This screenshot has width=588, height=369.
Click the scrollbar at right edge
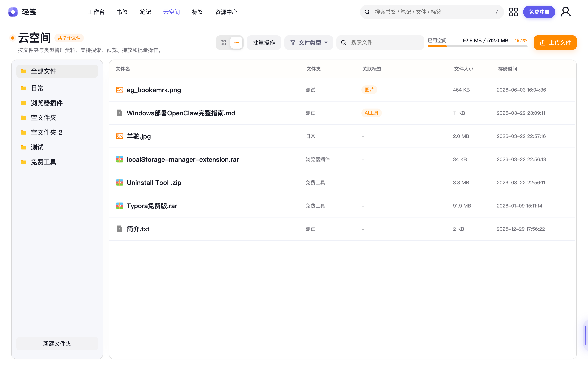[x=585, y=335]
